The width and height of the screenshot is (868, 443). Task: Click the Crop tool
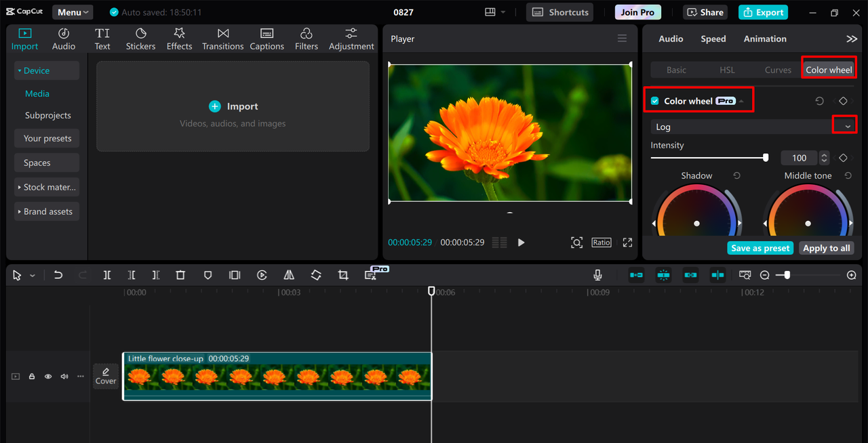(343, 275)
